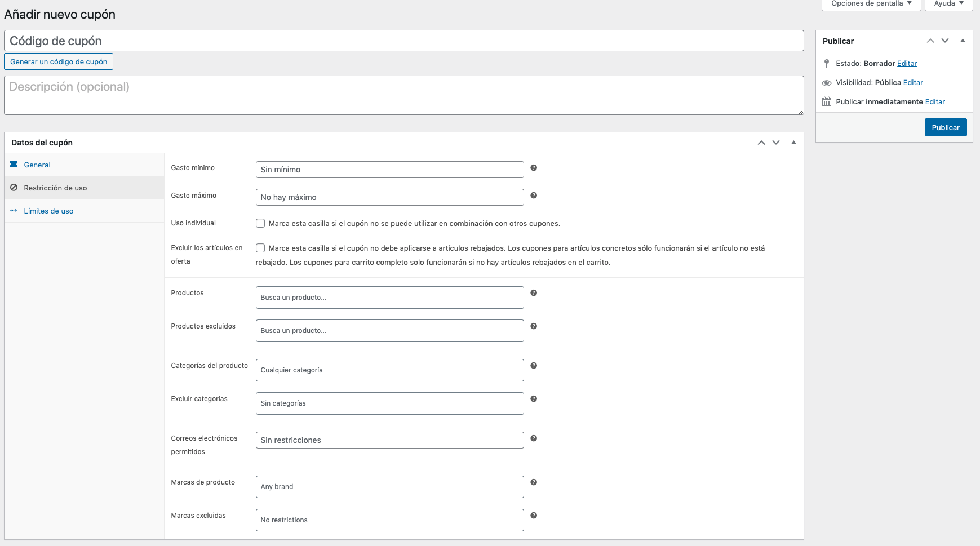Open Categorías del producto selector
980x546 pixels.
point(389,370)
